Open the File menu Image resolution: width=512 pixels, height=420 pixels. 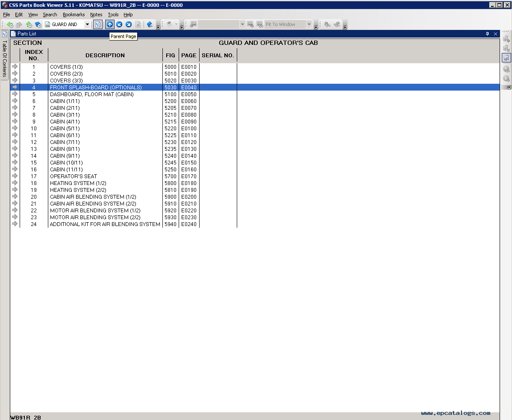6,15
